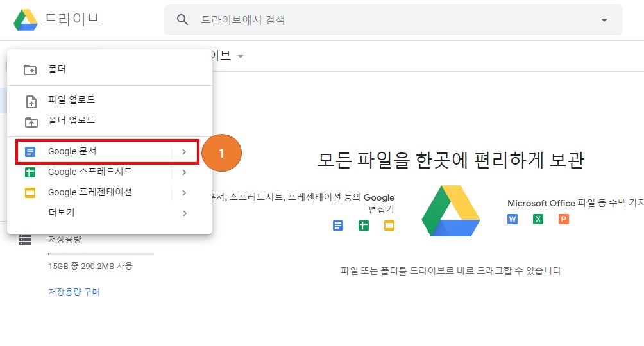Select Google 스프레드시트 menu entry
The width and height of the screenshot is (644, 346).
[x=110, y=172]
